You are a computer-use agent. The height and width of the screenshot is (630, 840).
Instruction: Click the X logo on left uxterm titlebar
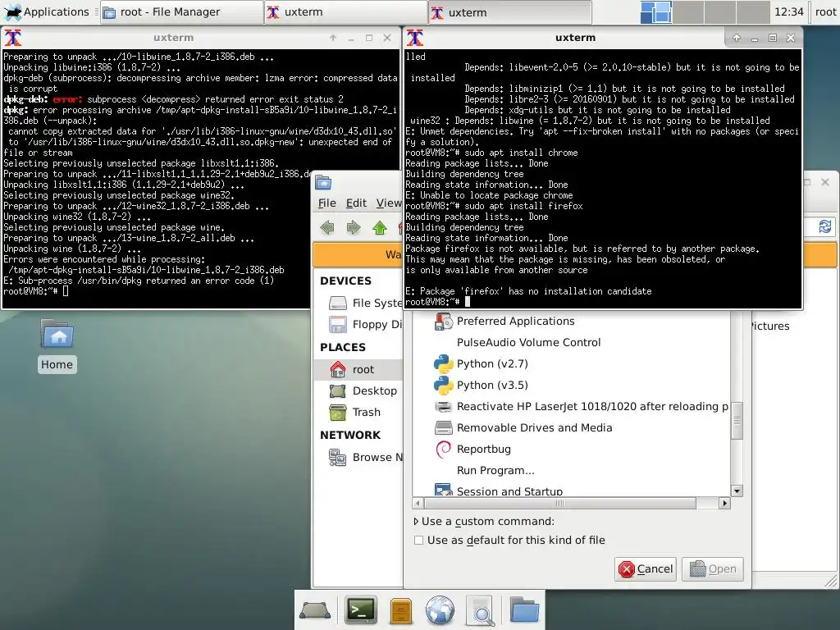[x=13, y=38]
